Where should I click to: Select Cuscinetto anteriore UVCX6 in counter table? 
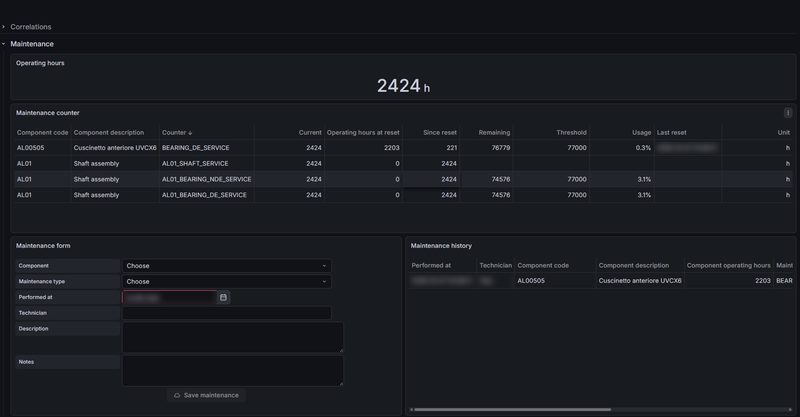115,148
